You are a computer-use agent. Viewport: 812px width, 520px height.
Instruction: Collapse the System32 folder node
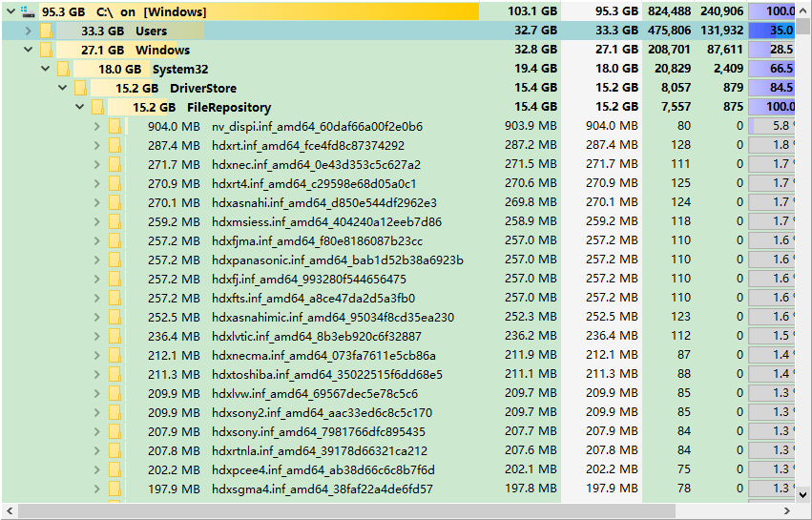(x=45, y=69)
